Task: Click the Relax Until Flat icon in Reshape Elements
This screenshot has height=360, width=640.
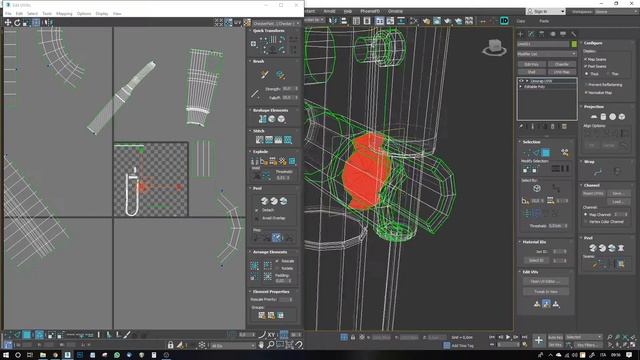Action: (x=272, y=119)
